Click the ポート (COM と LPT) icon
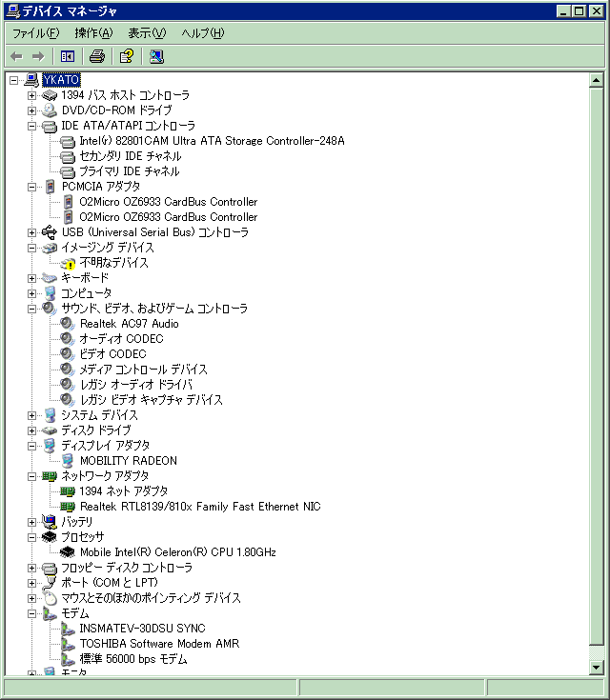 click(50, 583)
